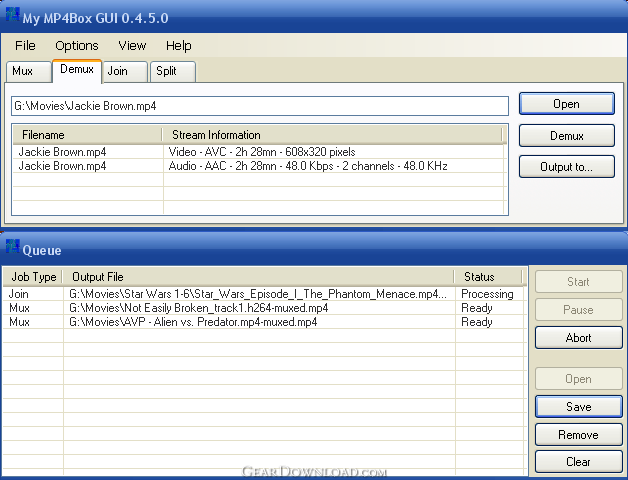
Task: Sort by the Filename column header
Action: pos(87,135)
